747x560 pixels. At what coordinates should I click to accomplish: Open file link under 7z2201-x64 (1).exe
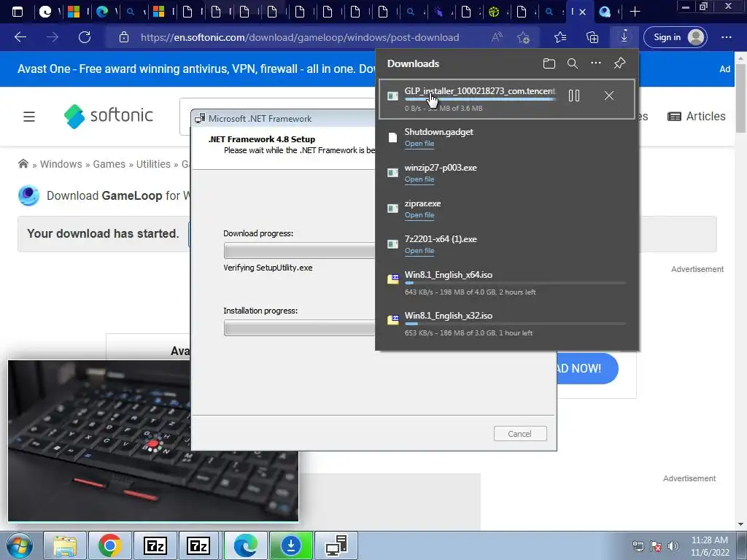coord(419,251)
